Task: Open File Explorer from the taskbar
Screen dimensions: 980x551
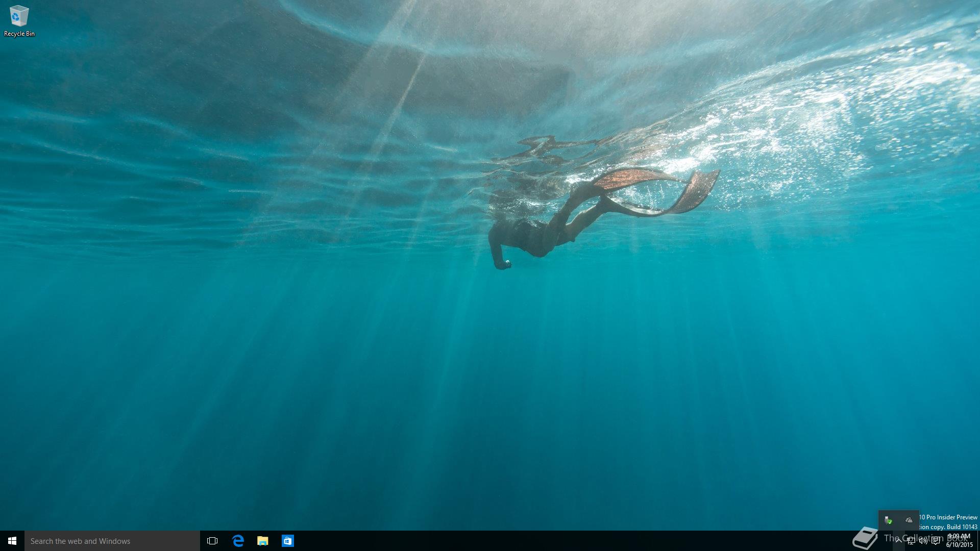Action: tap(263, 541)
